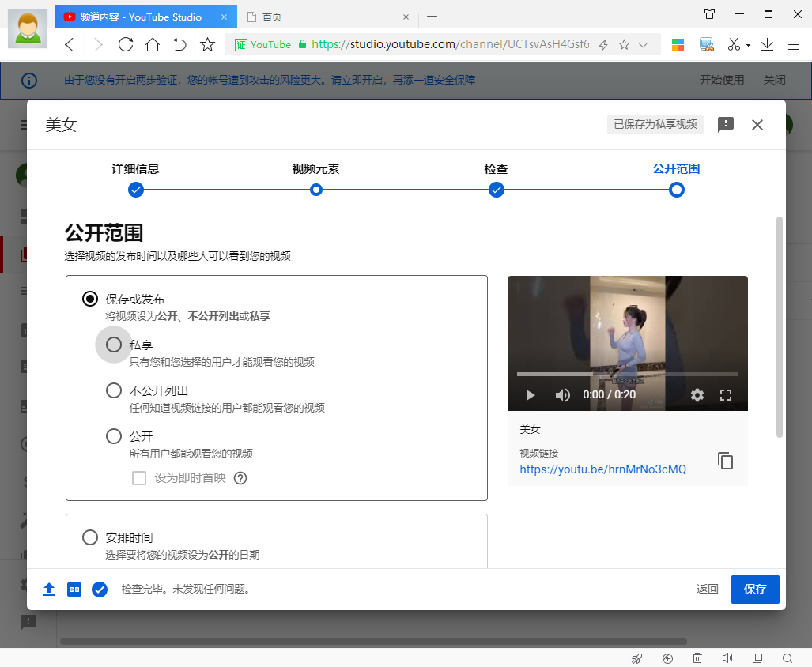Image resolution: width=812 pixels, height=667 pixels.
Task: Click the trash clear icon in status bar
Action: point(697,658)
